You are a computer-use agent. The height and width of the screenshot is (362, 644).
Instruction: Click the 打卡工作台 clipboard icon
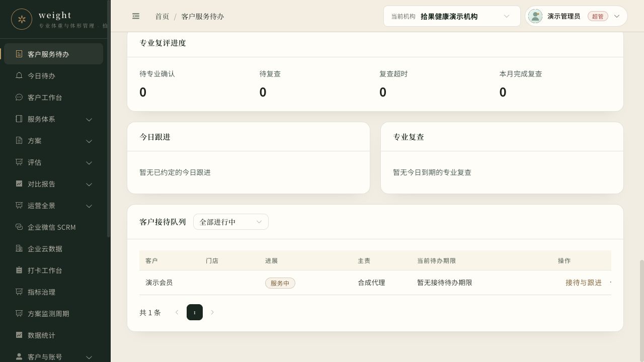19,270
